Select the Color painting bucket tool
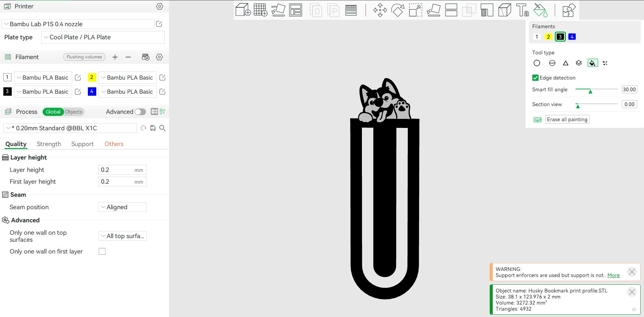Viewport: 644px width, 317px height. 540,10
